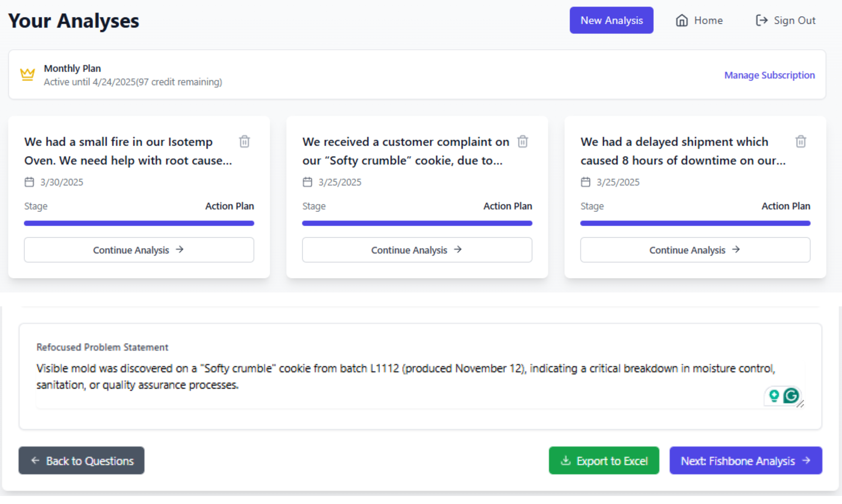This screenshot has height=504, width=842.
Task: Export to Excel
Action: point(604,460)
